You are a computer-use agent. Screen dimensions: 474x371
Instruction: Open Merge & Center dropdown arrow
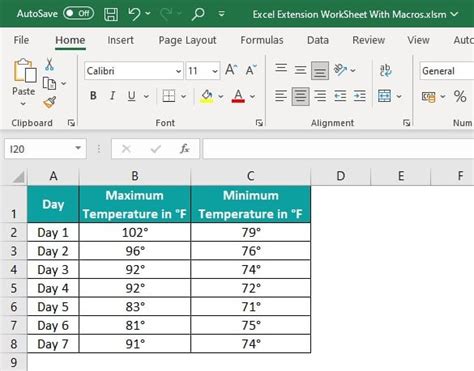pos(399,96)
